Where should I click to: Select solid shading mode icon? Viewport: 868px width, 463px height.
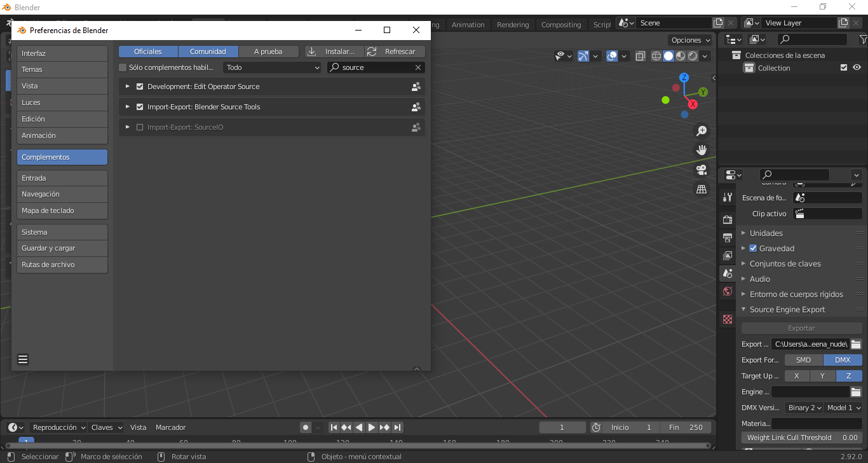[668, 56]
